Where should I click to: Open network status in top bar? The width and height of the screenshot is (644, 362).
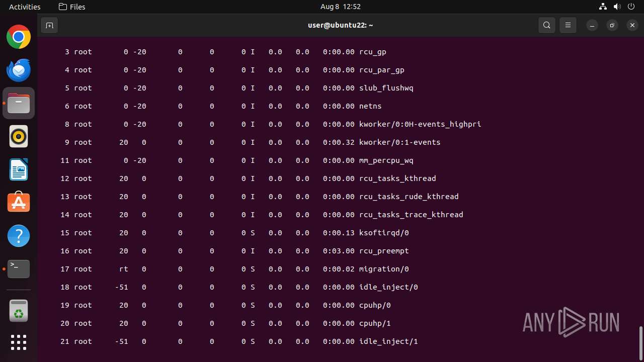(x=603, y=7)
